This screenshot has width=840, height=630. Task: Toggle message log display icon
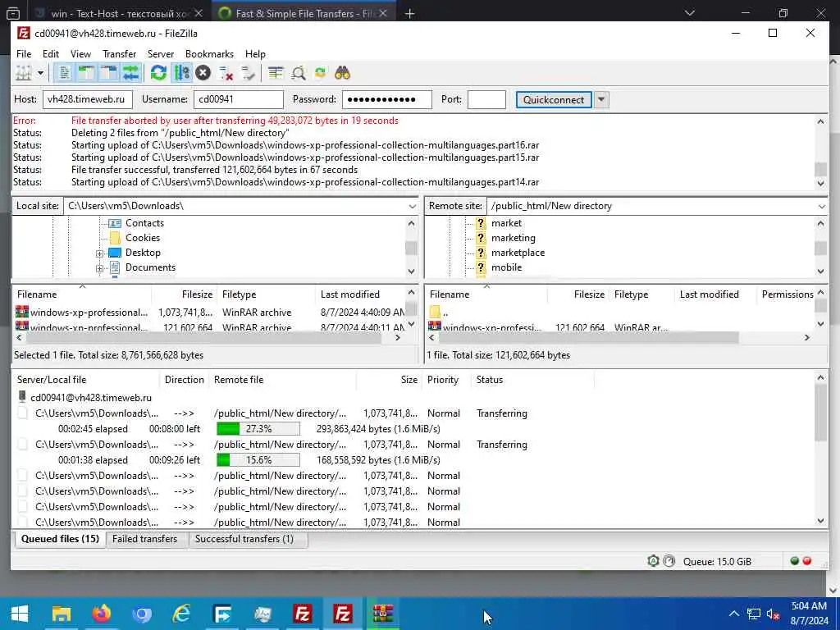[x=64, y=73]
